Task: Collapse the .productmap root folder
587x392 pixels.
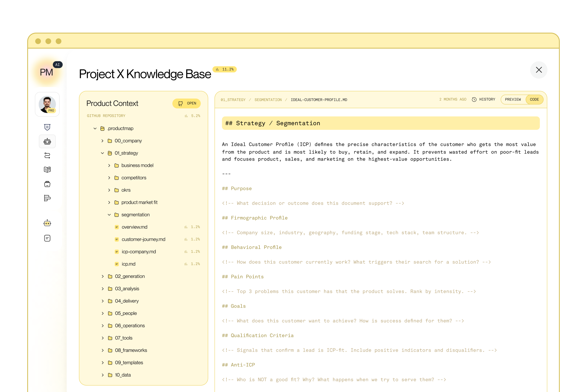Action: click(x=95, y=128)
